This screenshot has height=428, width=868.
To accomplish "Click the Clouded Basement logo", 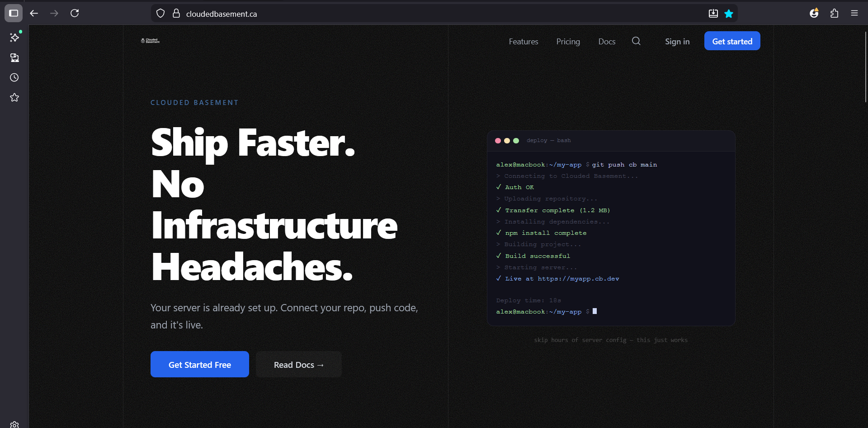I will pos(150,41).
